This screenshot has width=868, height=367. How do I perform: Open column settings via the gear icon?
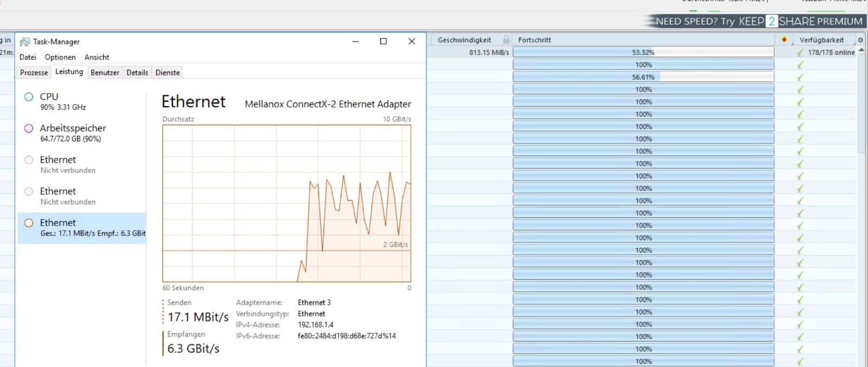(x=860, y=40)
